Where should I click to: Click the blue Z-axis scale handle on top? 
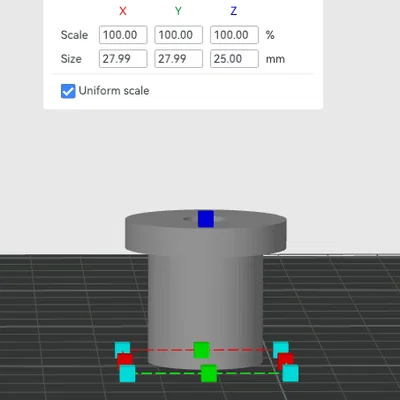click(x=206, y=219)
